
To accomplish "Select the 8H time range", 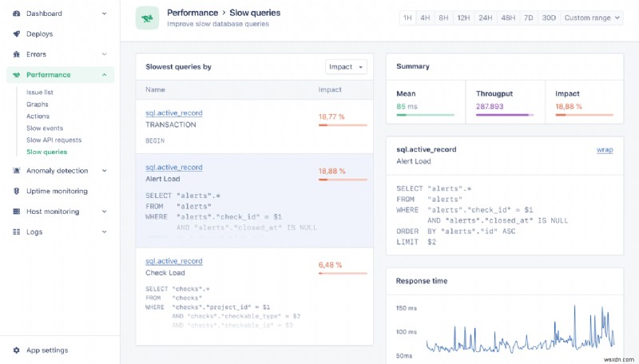I will coord(443,18).
